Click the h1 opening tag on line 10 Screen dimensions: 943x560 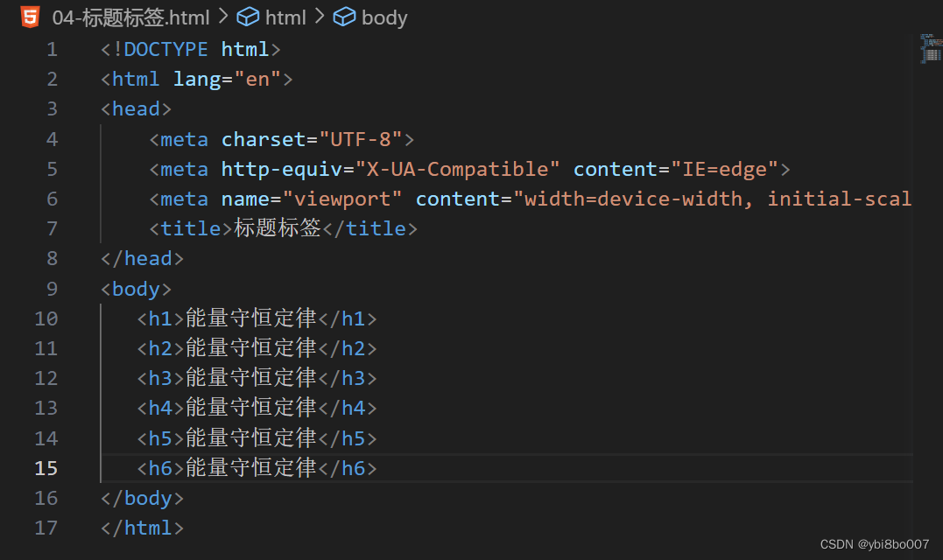(x=158, y=318)
